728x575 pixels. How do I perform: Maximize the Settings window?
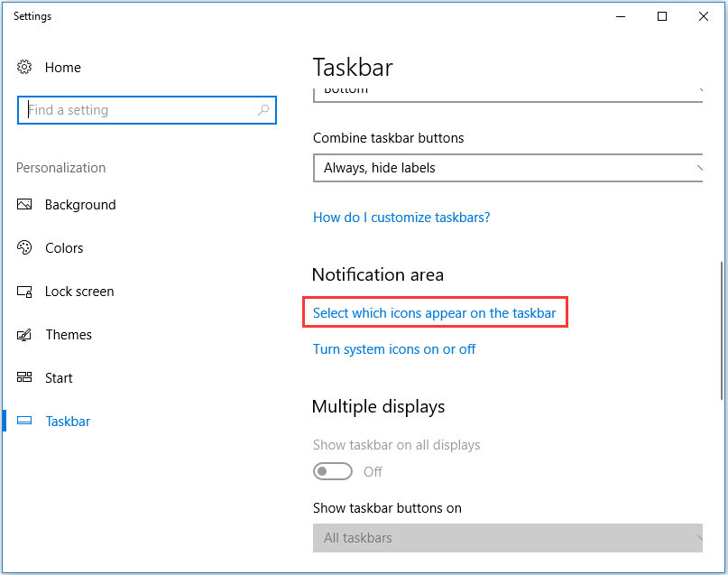click(x=662, y=17)
